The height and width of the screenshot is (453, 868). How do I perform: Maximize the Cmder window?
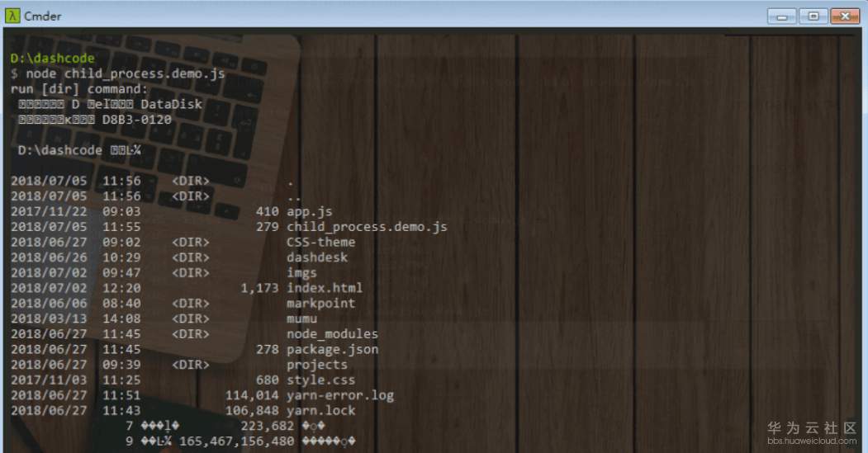pos(813,17)
